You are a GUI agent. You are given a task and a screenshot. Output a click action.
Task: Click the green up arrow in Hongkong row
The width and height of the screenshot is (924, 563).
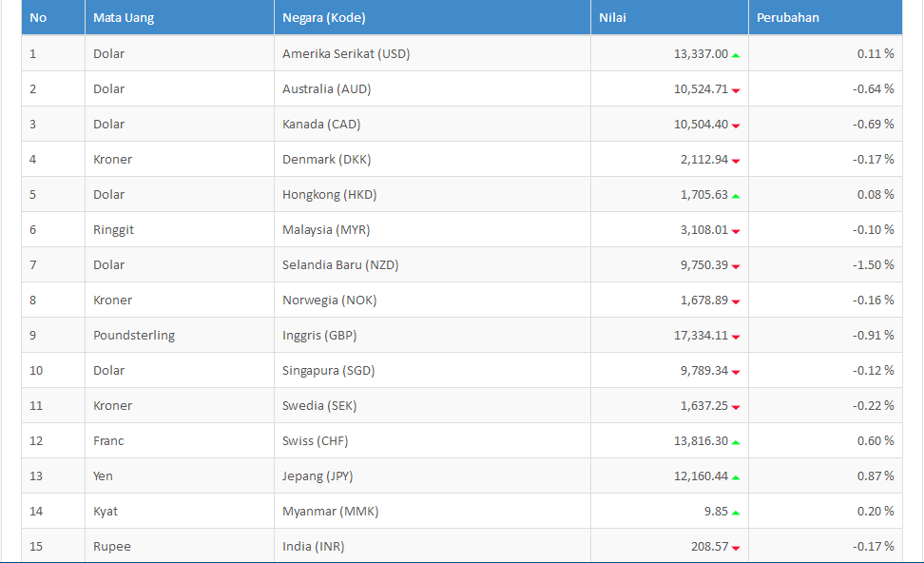tap(736, 196)
